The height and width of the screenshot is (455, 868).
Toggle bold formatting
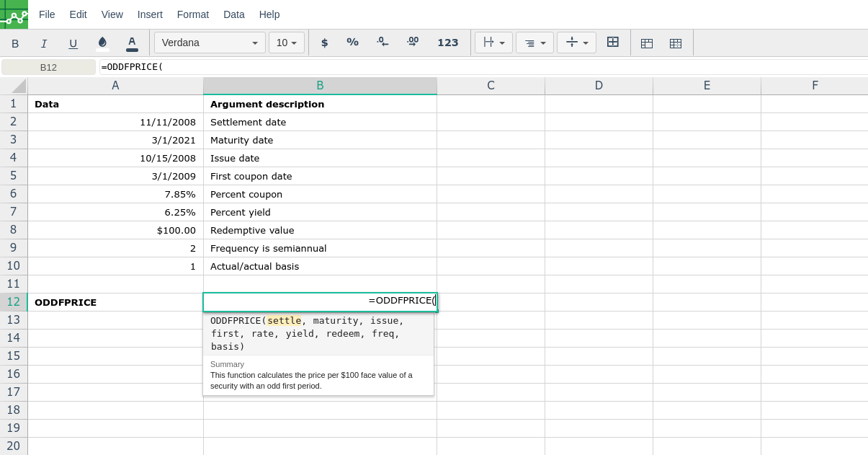(15, 43)
